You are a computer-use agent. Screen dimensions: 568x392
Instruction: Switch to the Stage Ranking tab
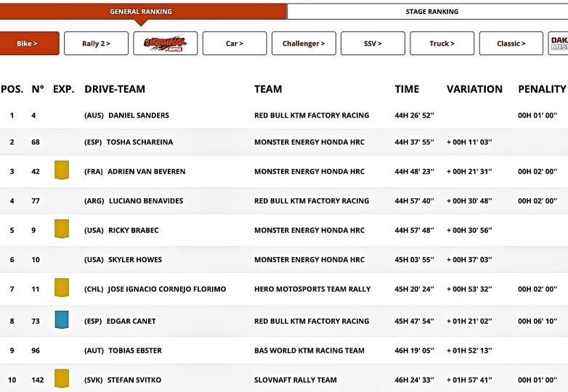click(x=431, y=12)
